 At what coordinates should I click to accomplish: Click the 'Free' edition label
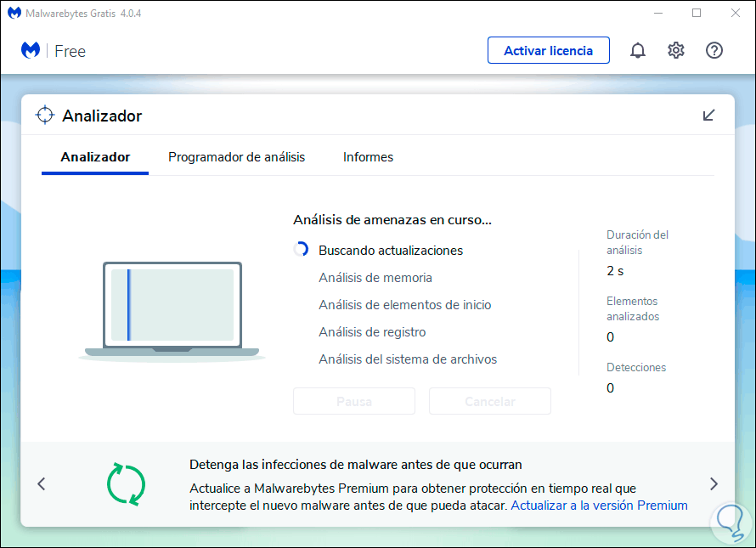point(70,51)
